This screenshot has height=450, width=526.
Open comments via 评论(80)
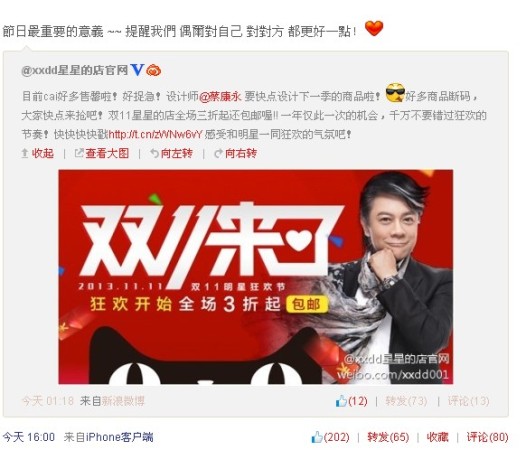(487, 437)
